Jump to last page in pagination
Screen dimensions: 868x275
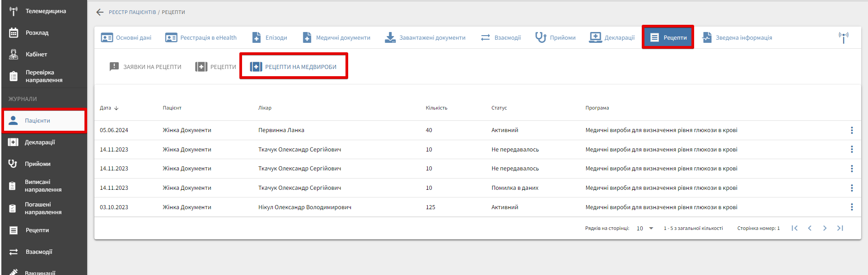pyautogui.click(x=840, y=228)
